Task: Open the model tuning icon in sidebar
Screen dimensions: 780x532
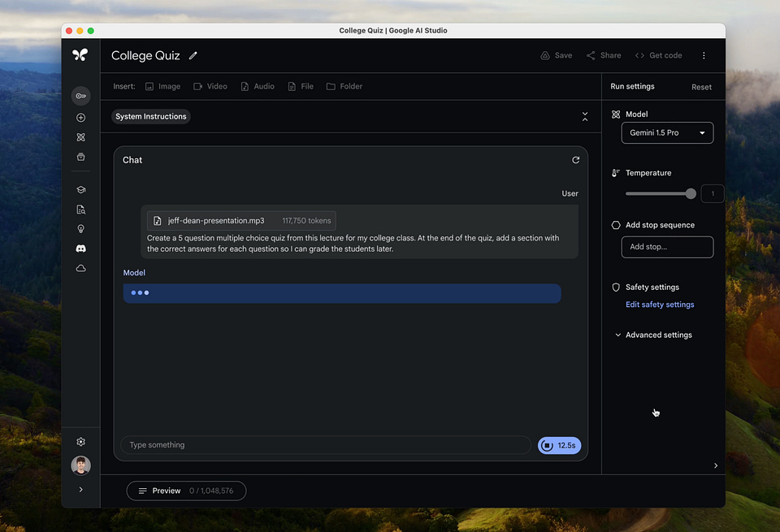Action: coord(80,137)
